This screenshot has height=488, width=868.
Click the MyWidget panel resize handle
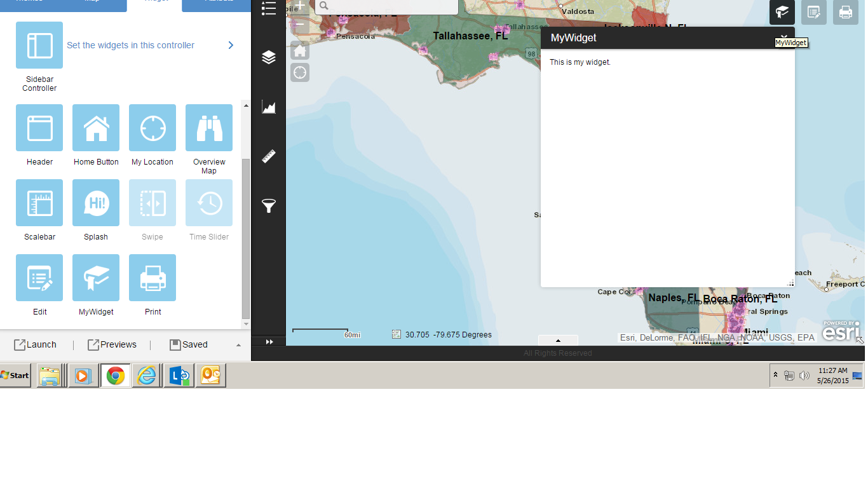point(791,283)
